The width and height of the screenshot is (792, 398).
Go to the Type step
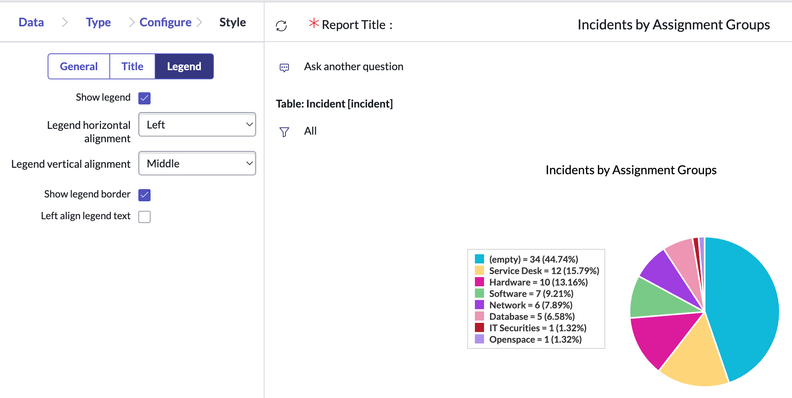[98, 22]
